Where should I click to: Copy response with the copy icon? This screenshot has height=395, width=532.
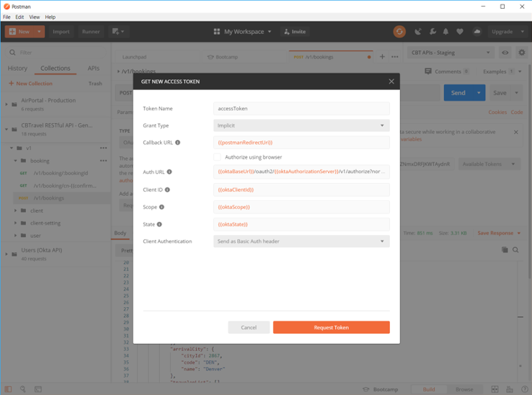505,250
